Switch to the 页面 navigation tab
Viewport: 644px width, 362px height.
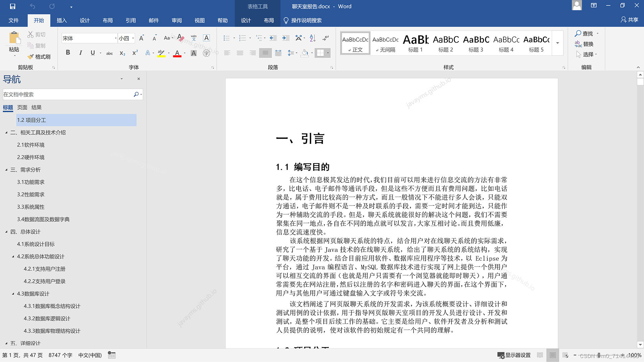(x=22, y=107)
